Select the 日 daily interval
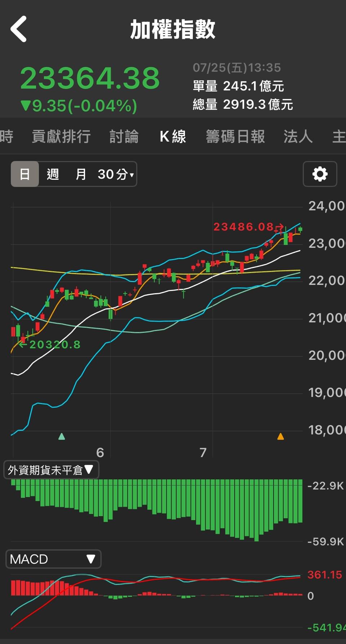 [x=25, y=174]
